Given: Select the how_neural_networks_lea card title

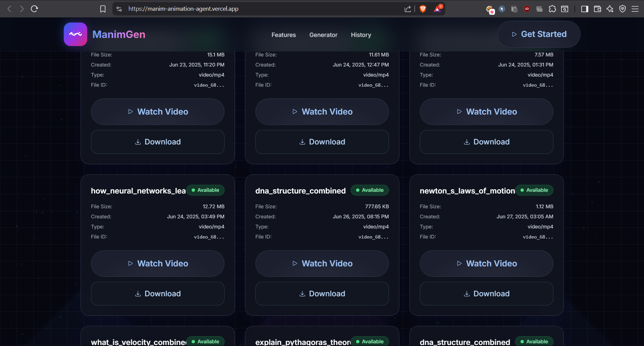Looking at the screenshot, I should 138,191.
